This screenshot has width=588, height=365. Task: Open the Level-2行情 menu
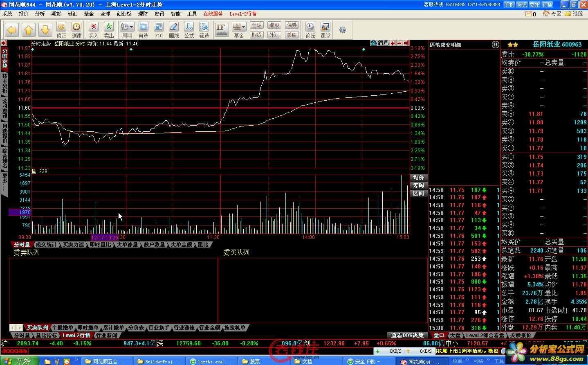[x=243, y=14]
